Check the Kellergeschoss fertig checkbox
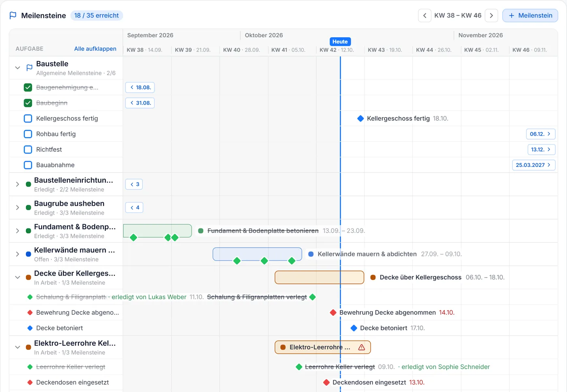 28,118
